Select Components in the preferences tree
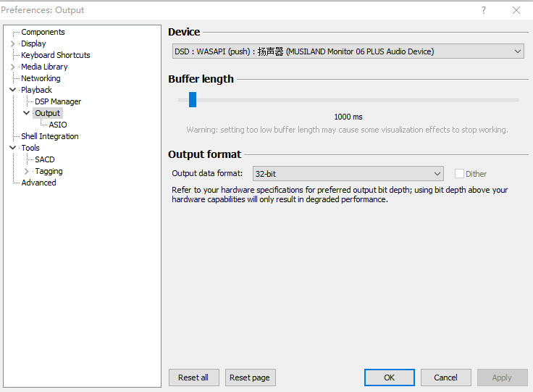The height and width of the screenshot is (392, 533). (x=43, y=32)
